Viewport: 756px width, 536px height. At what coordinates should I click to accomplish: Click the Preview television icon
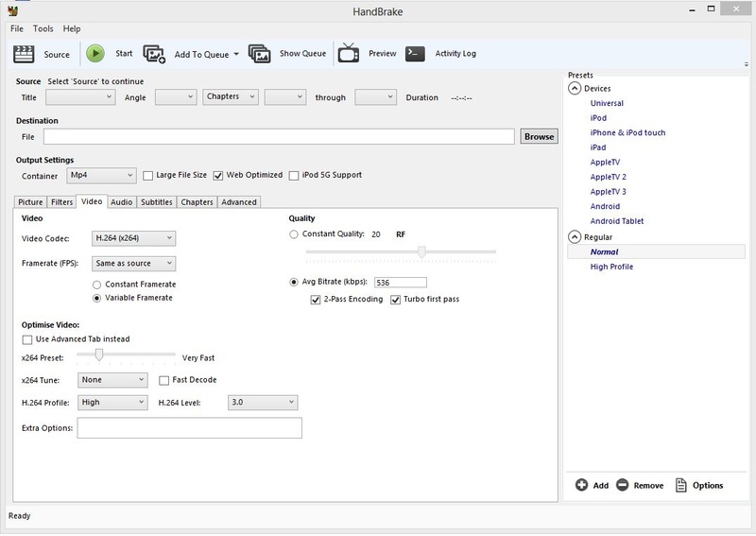click(349, 53)
